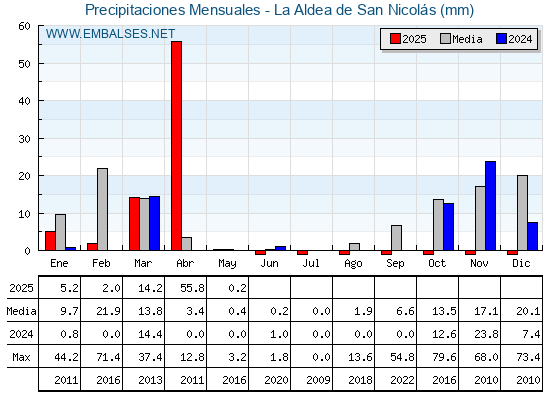Click the blue 2024 legend swatch

click(501, 39)
